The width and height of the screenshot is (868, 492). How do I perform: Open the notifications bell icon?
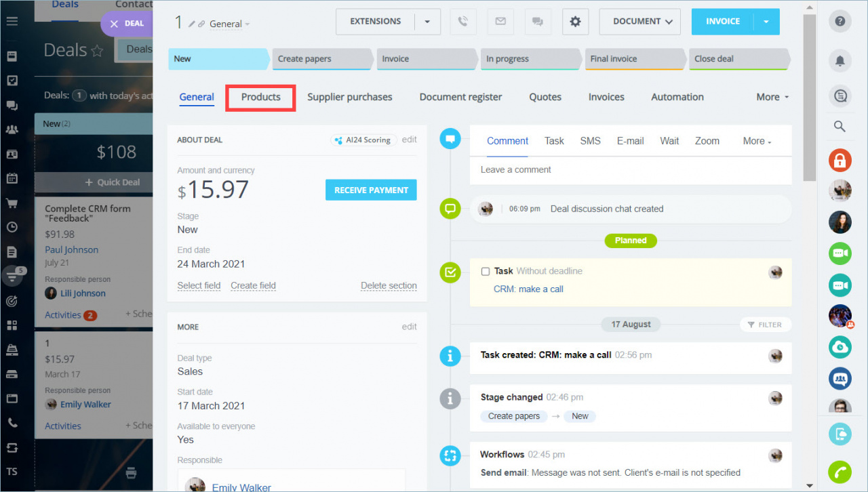click(x=840, y=61)
